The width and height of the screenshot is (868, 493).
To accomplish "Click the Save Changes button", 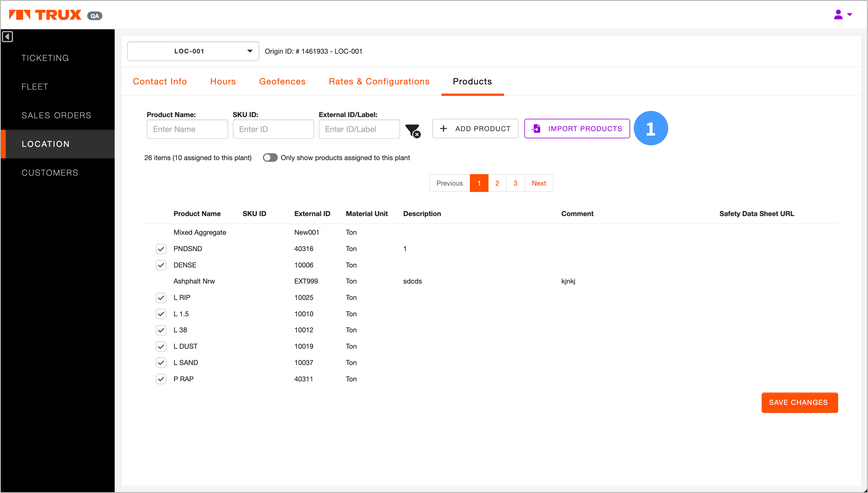I will coord(799,402).
